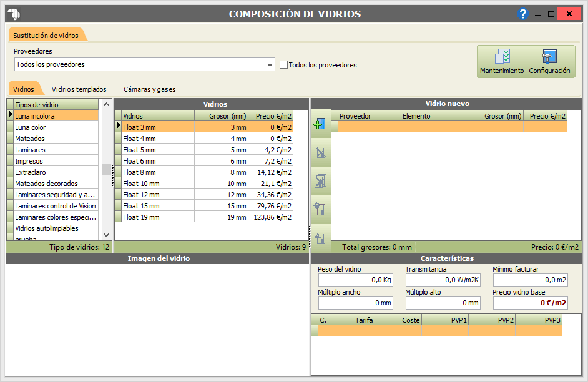
Task: Click the Tipos de vidrio column header
Action: (56, 105)
